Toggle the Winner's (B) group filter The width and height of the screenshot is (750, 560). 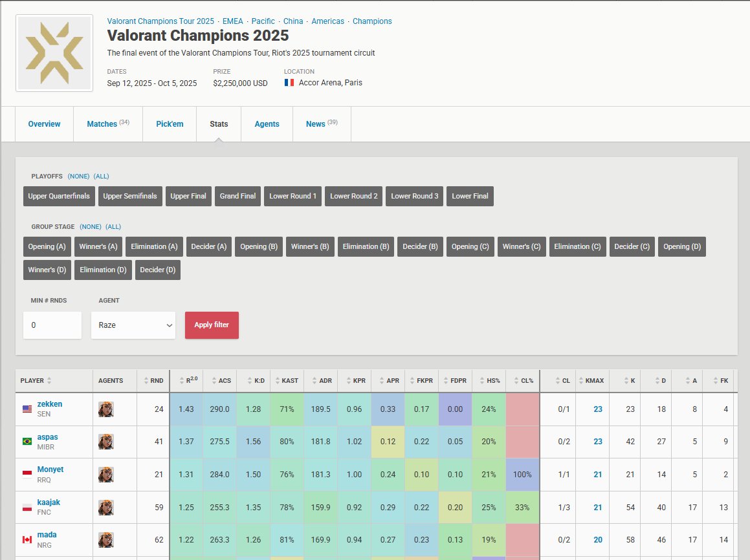pos(310,246)
